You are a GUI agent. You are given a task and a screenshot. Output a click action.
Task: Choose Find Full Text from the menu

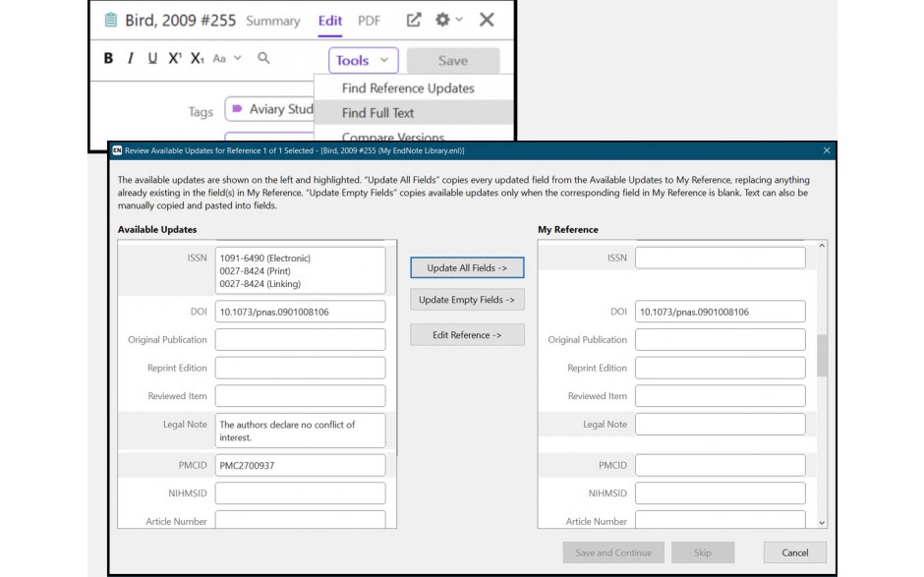click(378, 112)
